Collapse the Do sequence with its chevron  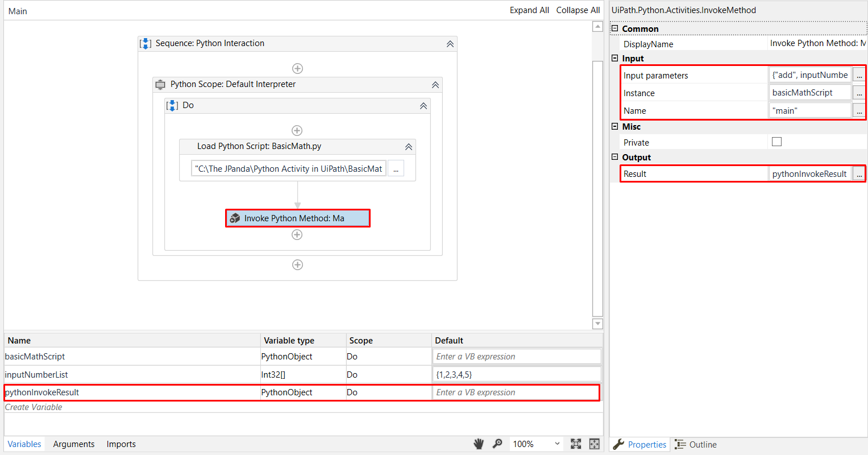click(423, 105)
